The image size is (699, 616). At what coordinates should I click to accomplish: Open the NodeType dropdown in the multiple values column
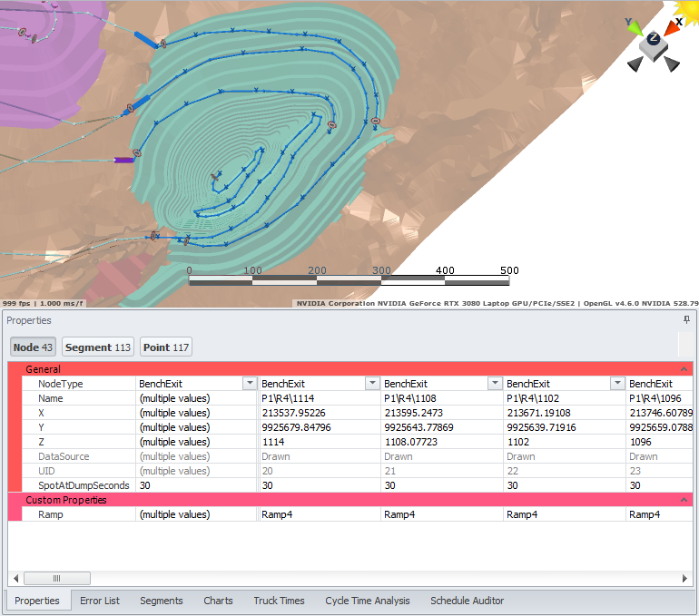pos(250,384)
